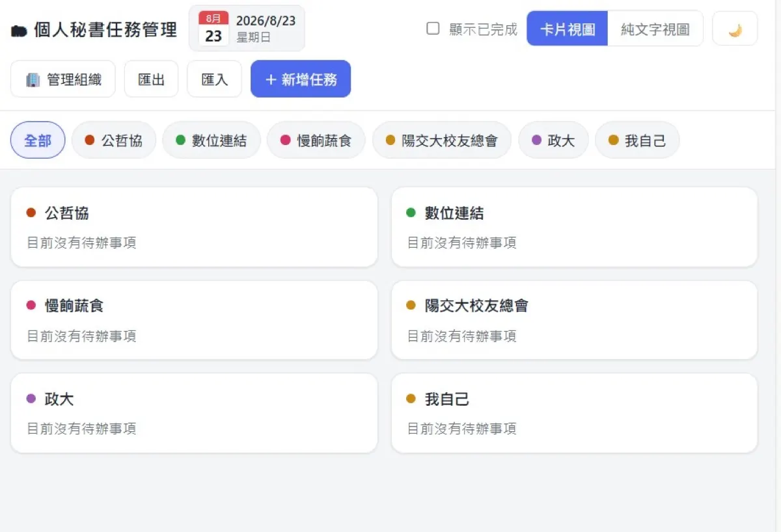
Task: Filter tasks by 慢餉蔬食 chip
Action: click(x=316, y=140)
